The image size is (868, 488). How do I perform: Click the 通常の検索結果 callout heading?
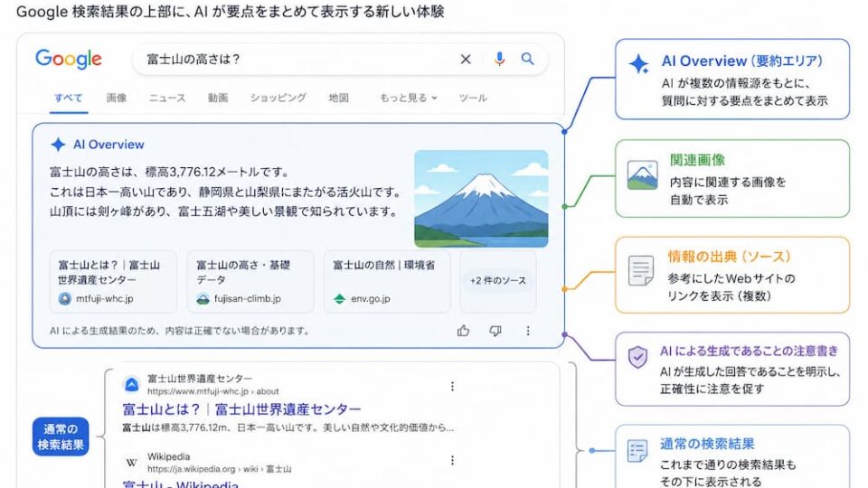[707, 444]
